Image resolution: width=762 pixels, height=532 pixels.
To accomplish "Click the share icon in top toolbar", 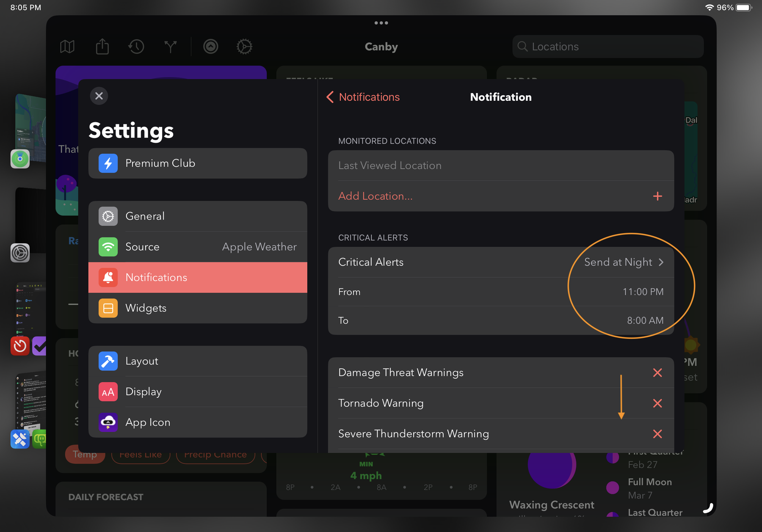I will pos(102,47).
